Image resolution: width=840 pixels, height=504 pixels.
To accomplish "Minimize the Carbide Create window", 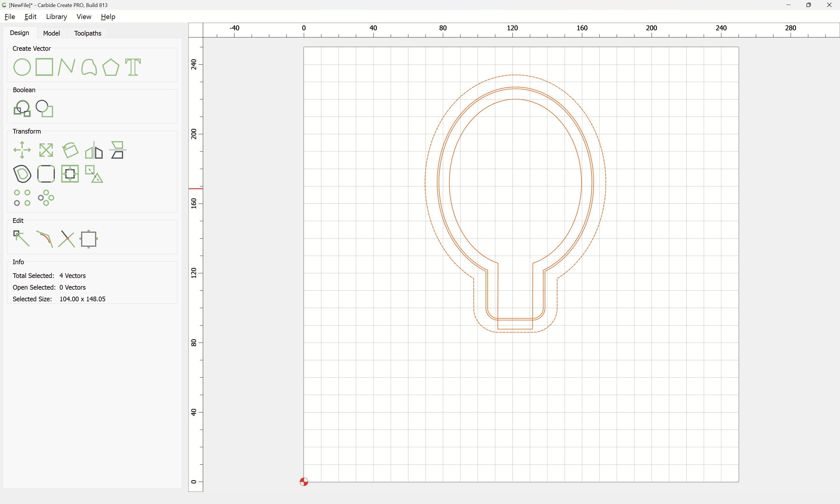I will (788, 5).
